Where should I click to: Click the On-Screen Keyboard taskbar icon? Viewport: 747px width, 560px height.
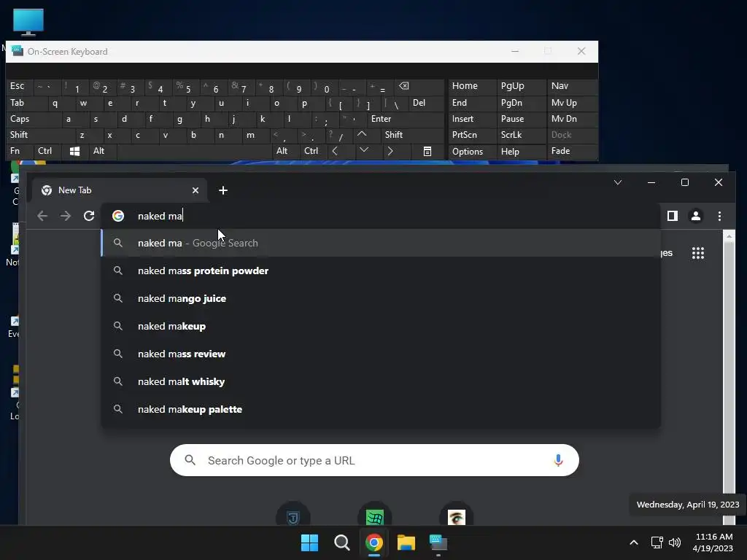point(438,542)
